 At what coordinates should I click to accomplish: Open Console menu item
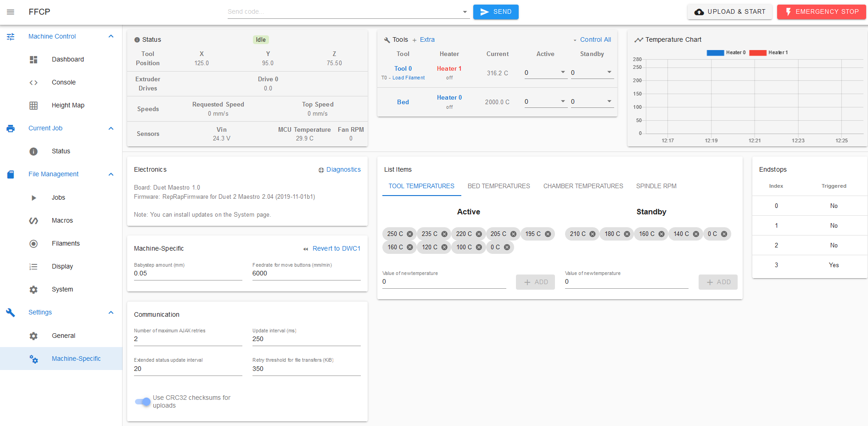pyautogui.click(x=63, y=83)
